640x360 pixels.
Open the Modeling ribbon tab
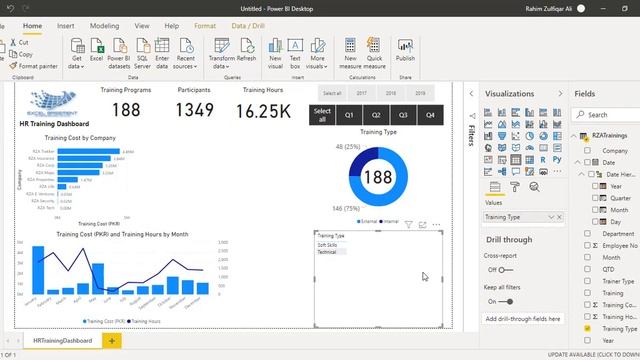click(x=104, y=26)
